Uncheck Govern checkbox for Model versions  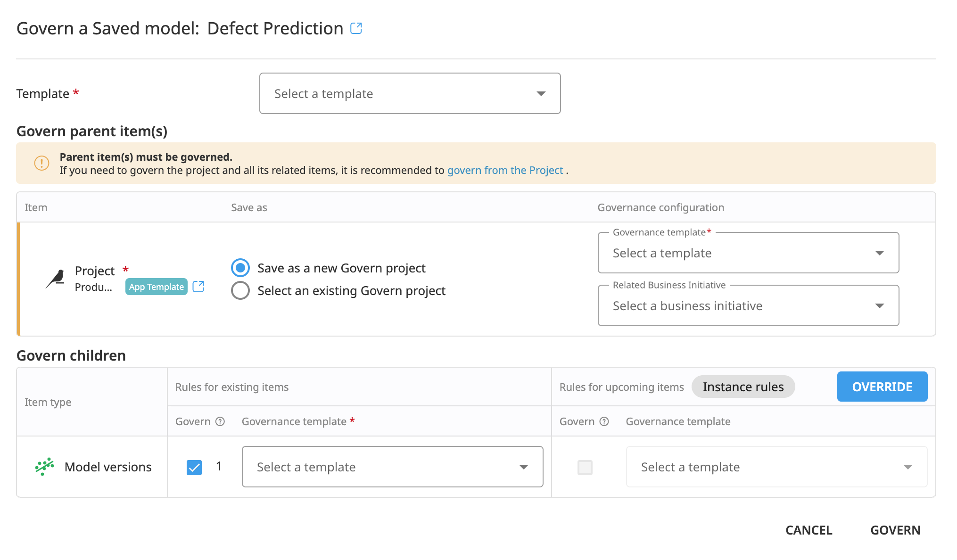(x=194, y=467)
